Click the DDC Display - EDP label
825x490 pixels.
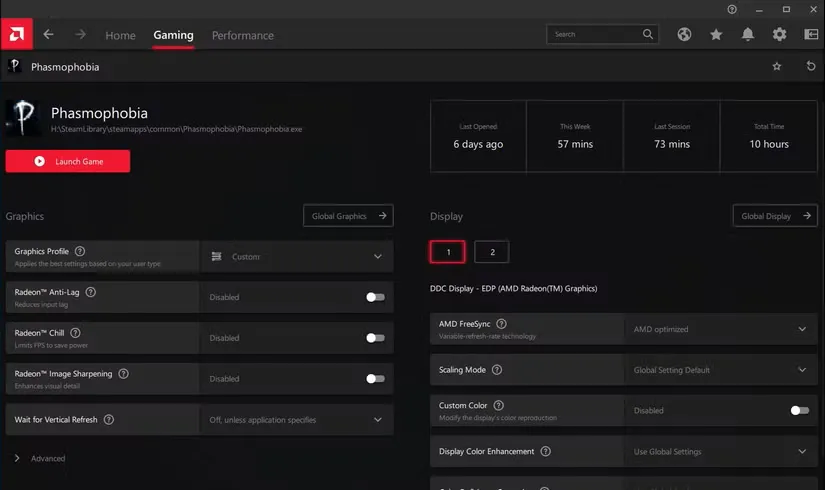(514, 288)
